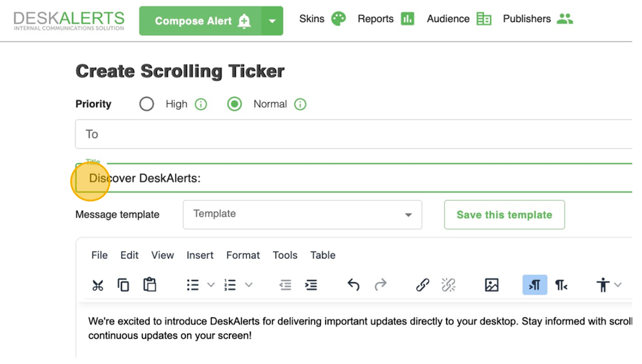Screen dimensions: 642x364
Task: Undo the last editor action
Action: 353,285
